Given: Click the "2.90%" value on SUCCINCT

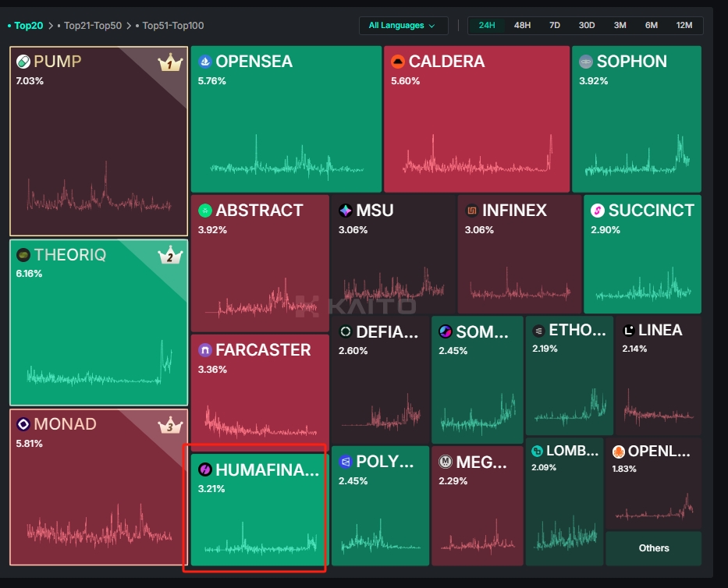Looking at the screenshot, I should (605, 230).
